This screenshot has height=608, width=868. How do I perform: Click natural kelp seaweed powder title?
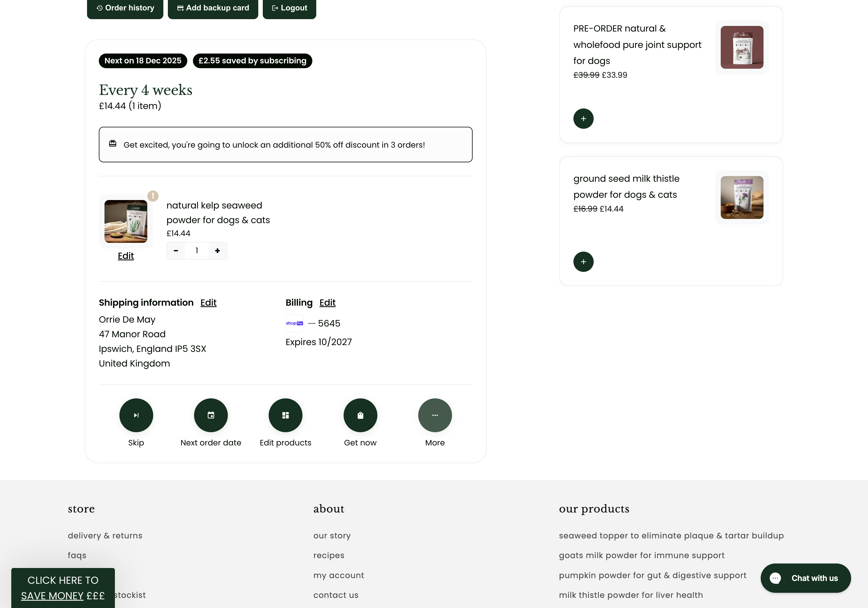[x=218, y=212]
